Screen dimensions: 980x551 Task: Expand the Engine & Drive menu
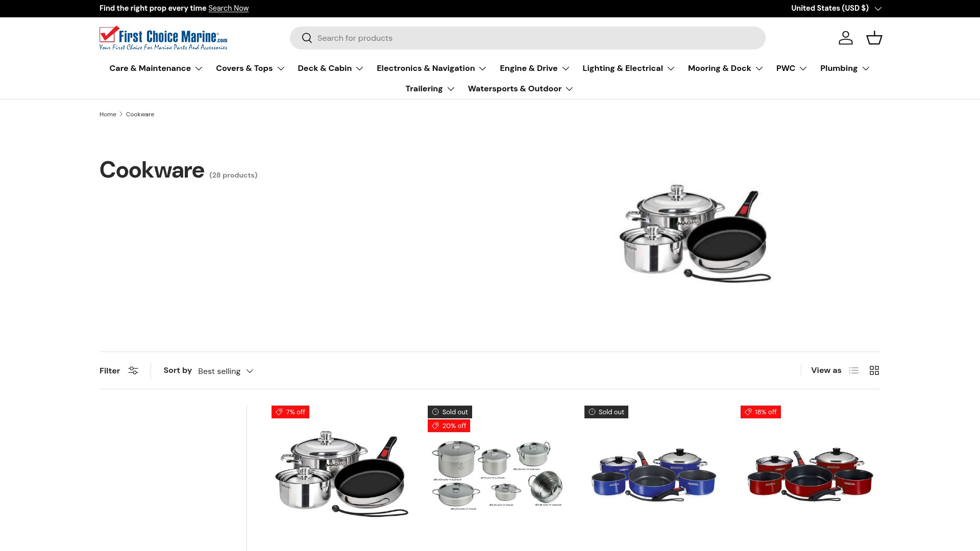[534, 68]
